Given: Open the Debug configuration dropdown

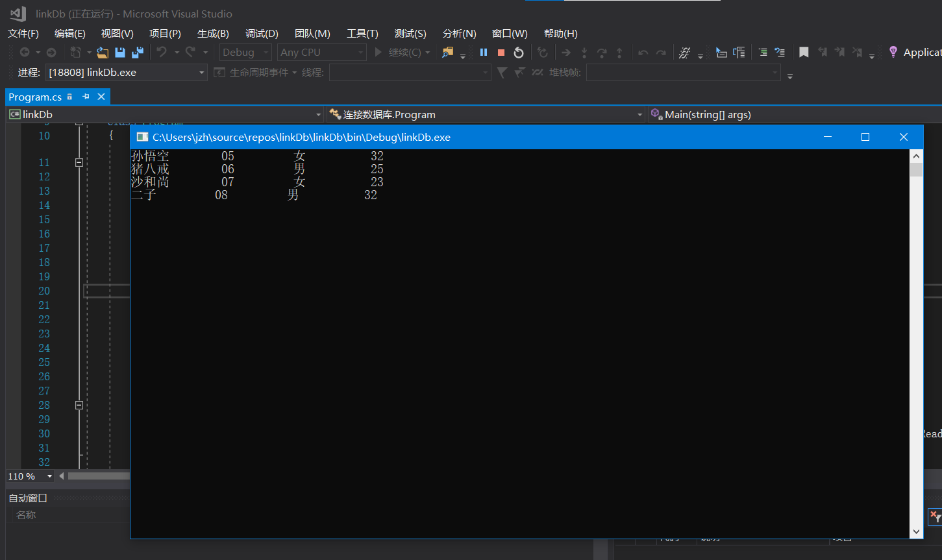Looking at the screenshot, I should [x=245, y=53].
